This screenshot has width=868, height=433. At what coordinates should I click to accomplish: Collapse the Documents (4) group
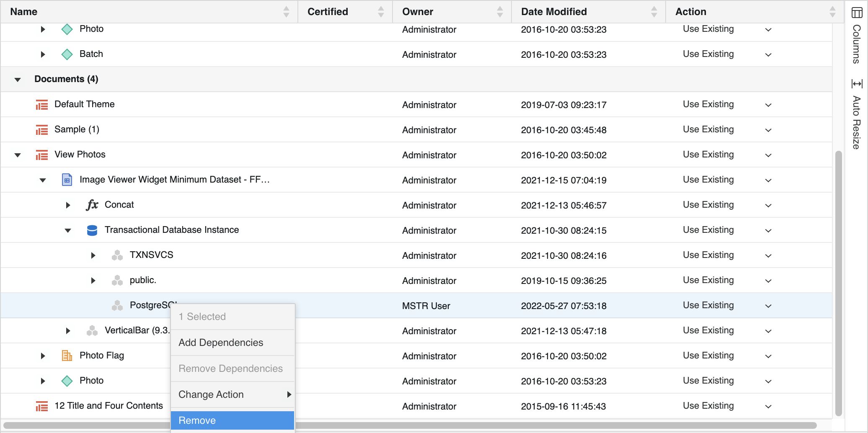18,80
